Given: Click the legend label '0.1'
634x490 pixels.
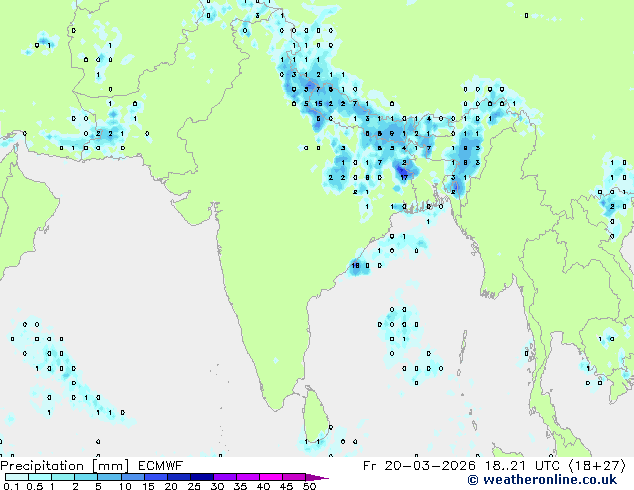Looking at the screenshot, I should [x=11, y=486].
